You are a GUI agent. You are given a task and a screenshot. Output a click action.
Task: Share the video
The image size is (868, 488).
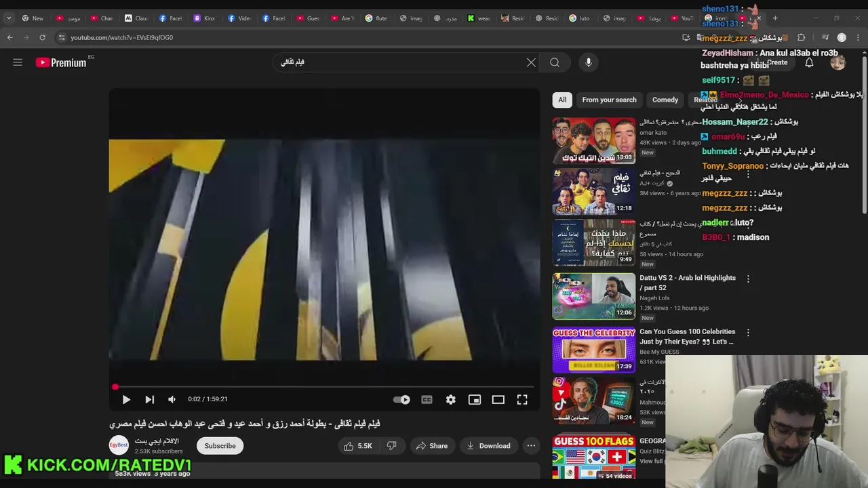tap(432, 446)
